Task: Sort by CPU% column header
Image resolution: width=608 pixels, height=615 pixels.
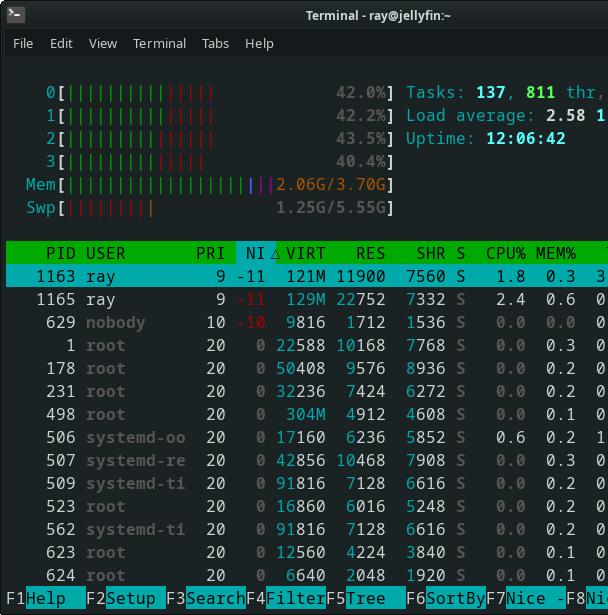Action: click(506, 254)
